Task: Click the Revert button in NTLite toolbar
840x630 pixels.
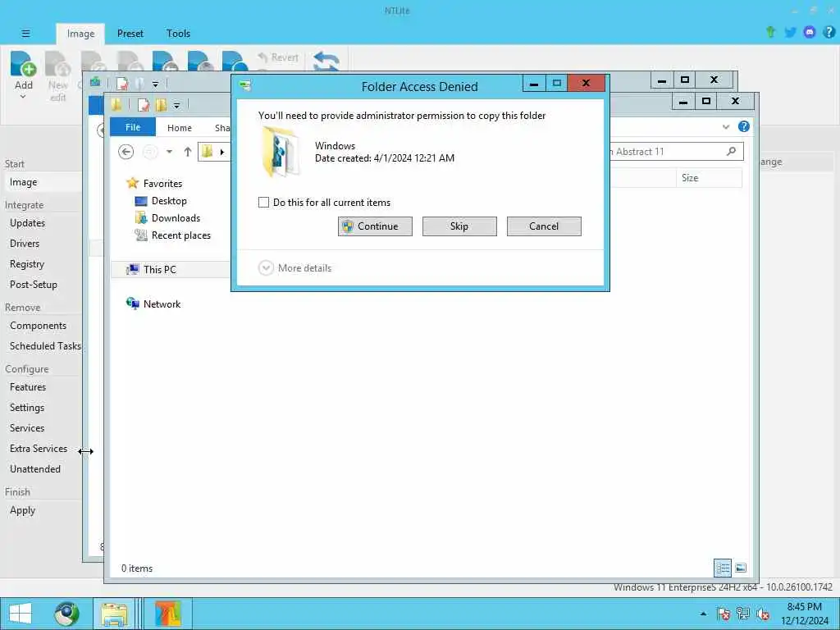Action: [x=278, y=57]
